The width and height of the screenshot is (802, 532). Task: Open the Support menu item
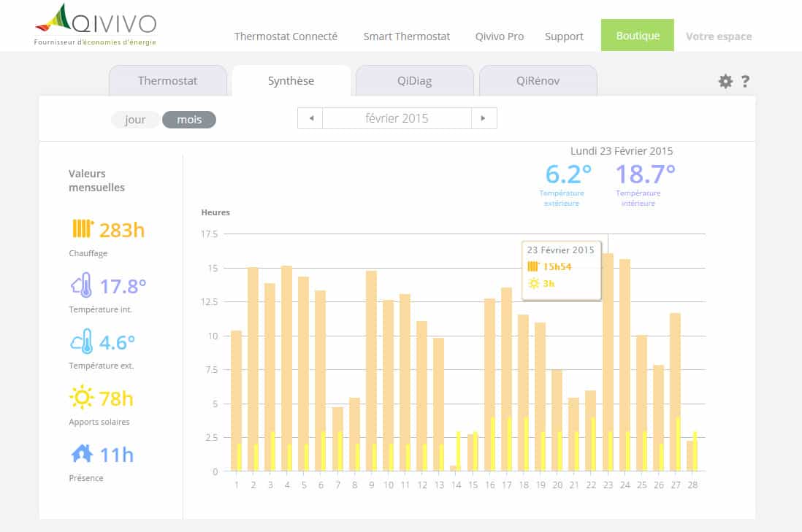click(564, 36)
